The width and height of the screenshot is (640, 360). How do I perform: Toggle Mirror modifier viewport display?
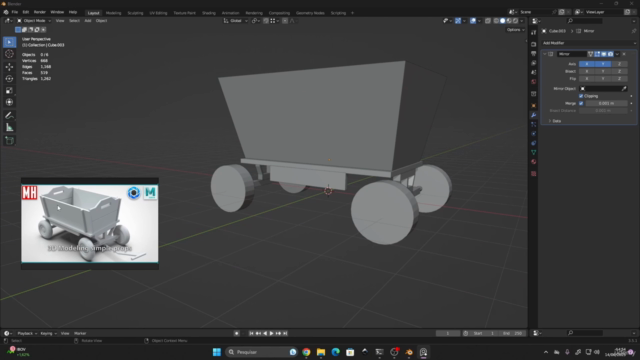(604, 54)
